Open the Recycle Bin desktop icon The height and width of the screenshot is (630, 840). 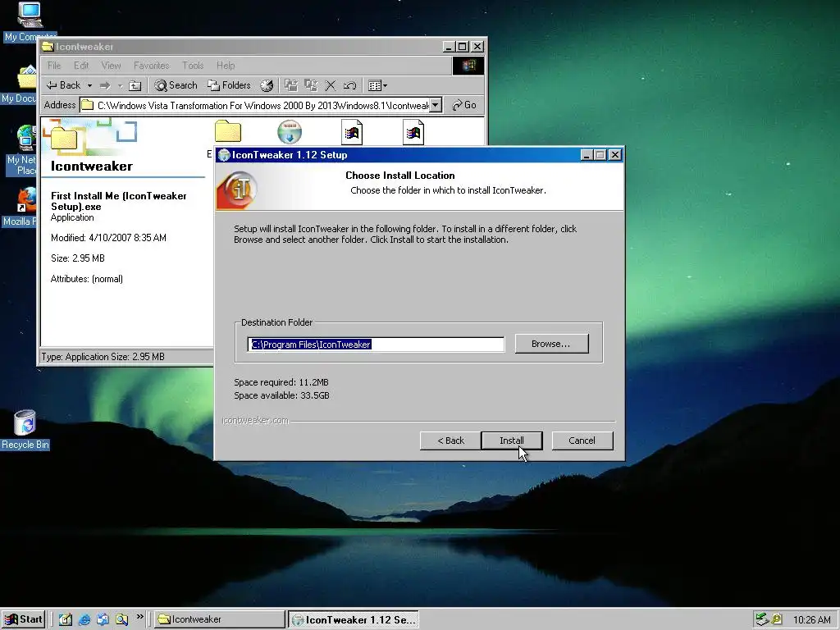tap(25, 430)
